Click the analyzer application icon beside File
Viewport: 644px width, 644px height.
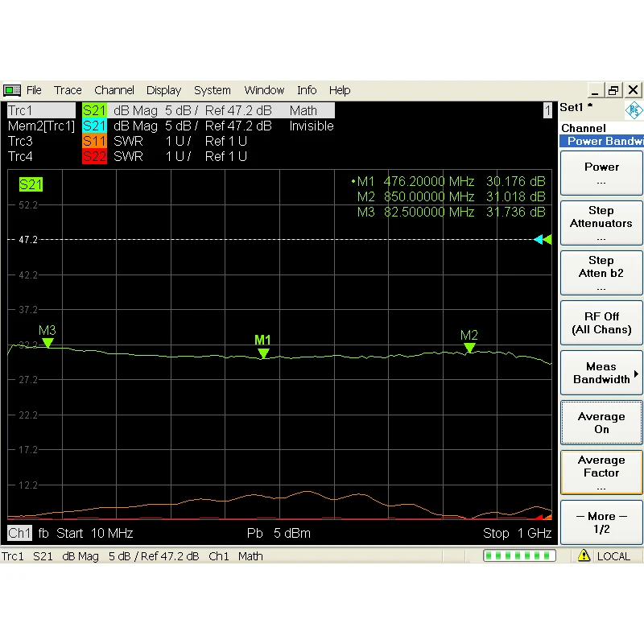[x=11, y=90]
